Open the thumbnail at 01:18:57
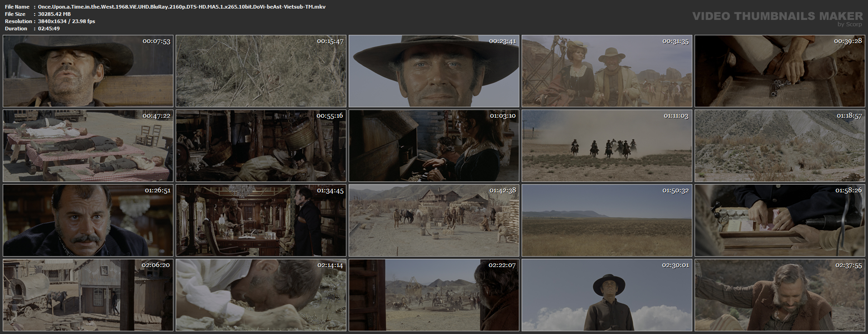Viewport: 868px width, 334px height. pos(780,146)
